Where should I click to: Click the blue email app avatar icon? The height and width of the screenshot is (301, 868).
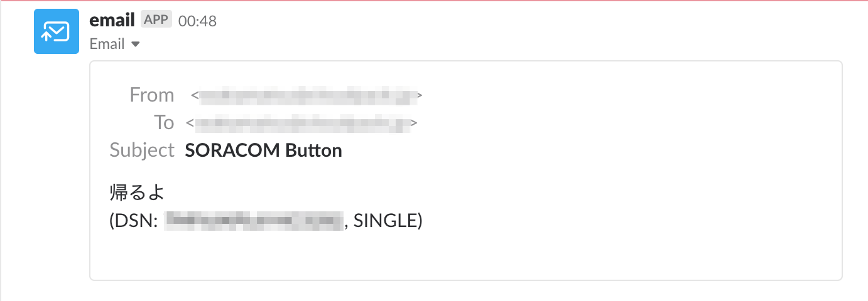(56, 31)
